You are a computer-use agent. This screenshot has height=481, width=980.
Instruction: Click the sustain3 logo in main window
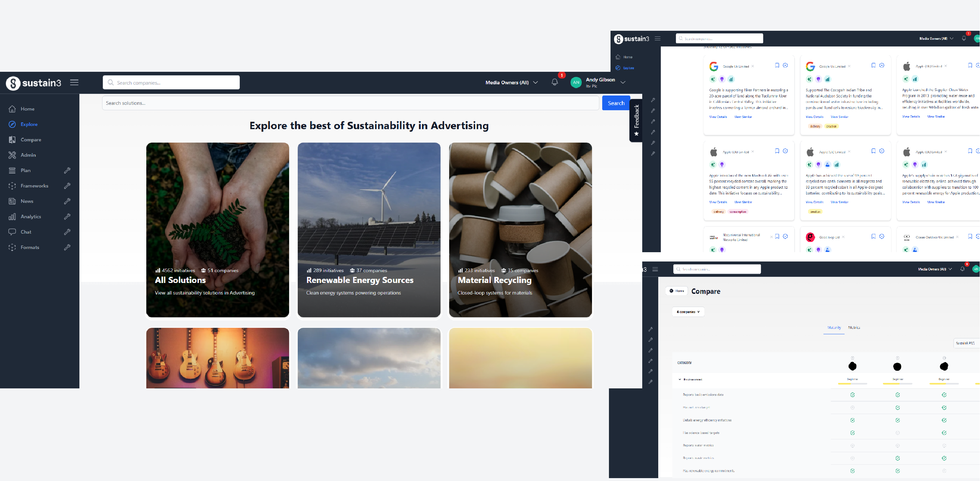[34, 83]
